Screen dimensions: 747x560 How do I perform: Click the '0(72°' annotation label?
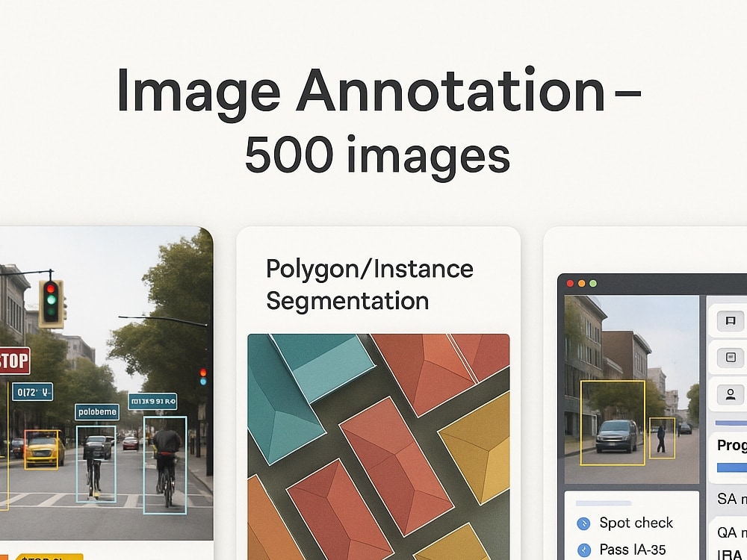click(x=32, y=392)
